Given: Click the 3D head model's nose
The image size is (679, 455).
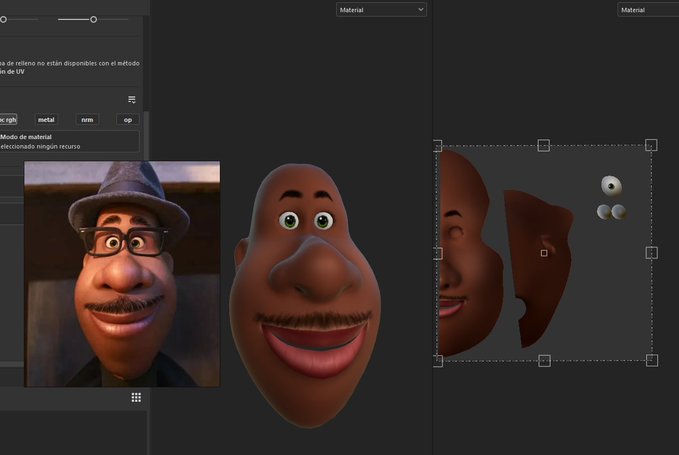Looking at the screenshot, I should (x=316, y=271).
